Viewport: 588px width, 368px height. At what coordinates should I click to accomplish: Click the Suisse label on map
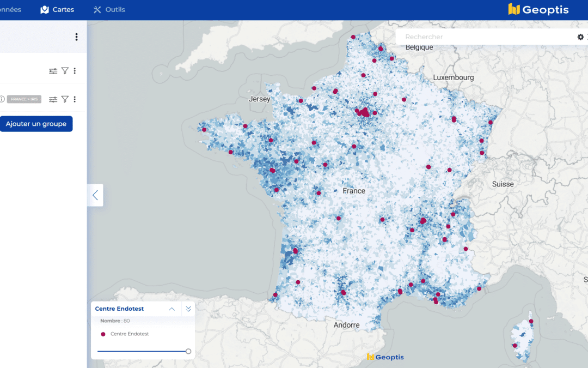pyautogui.click(x=503, y=184)
